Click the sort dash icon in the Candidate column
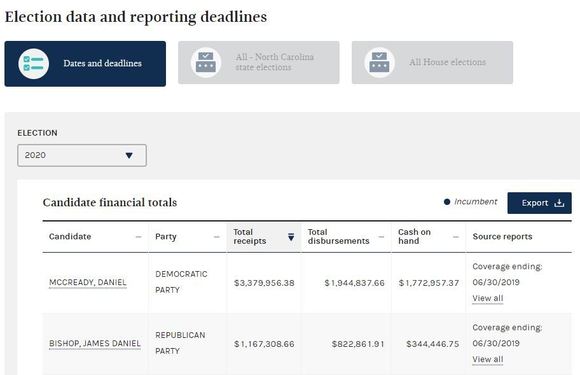This screenshot has width=580, height=375. point(138,237)
